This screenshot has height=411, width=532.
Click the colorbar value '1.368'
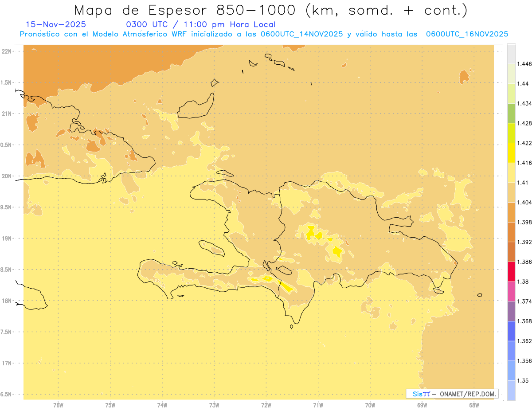point(525,321)
